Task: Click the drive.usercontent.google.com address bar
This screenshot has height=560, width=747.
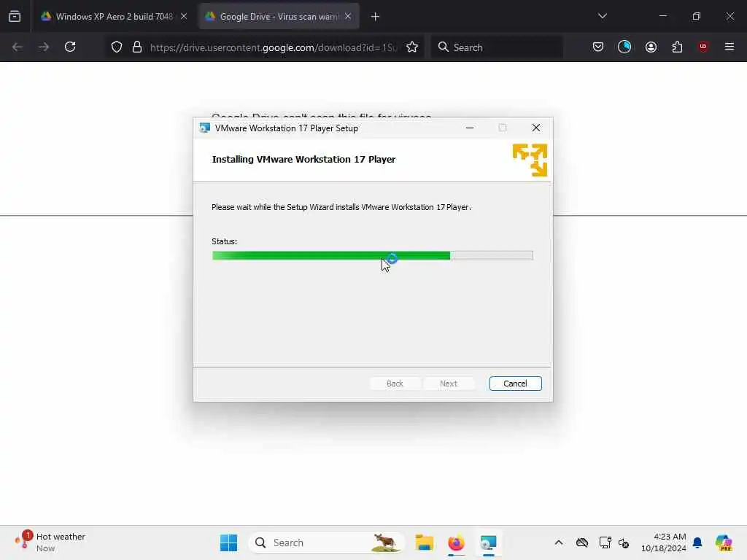Action: point(274,47)
